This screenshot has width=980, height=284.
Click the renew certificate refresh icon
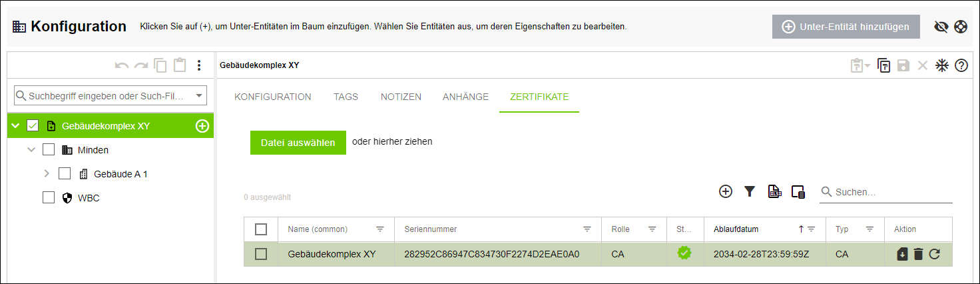(934, 254)
